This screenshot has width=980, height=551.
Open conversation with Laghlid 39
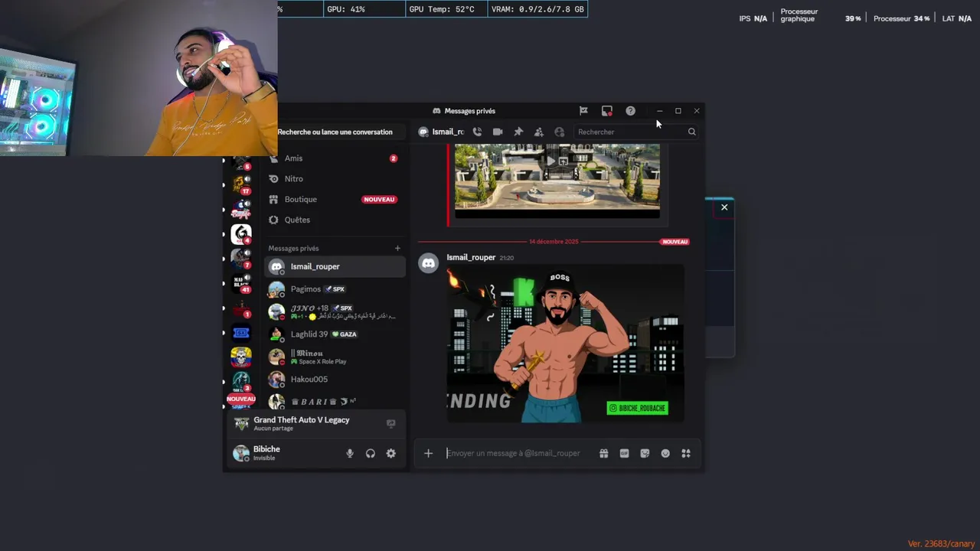(335, 334)
